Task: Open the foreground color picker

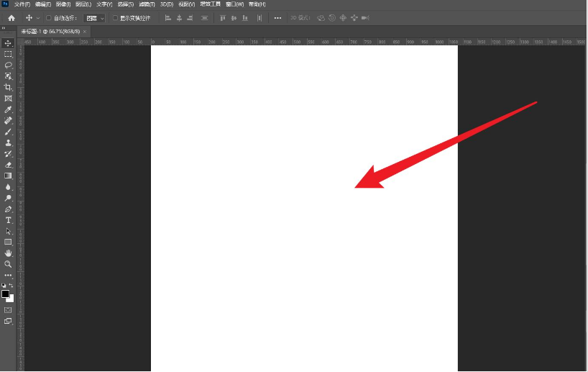Action: pos(5,294)
